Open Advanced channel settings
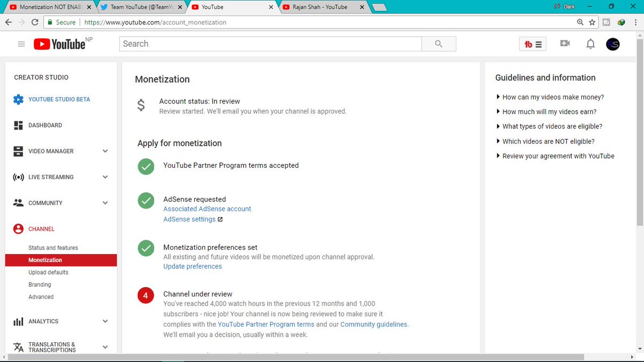 click(41, 297)
